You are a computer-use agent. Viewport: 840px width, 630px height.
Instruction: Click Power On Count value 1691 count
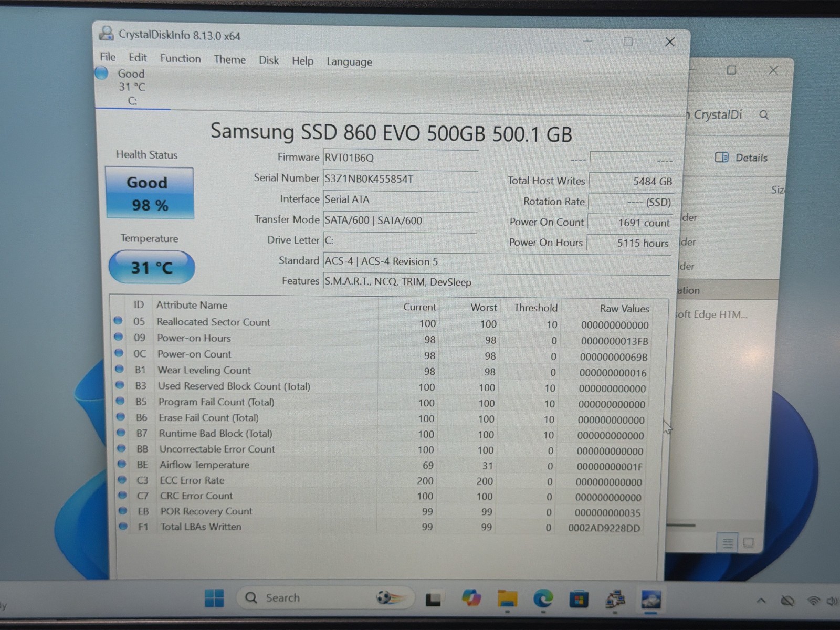tap(629, 223)
